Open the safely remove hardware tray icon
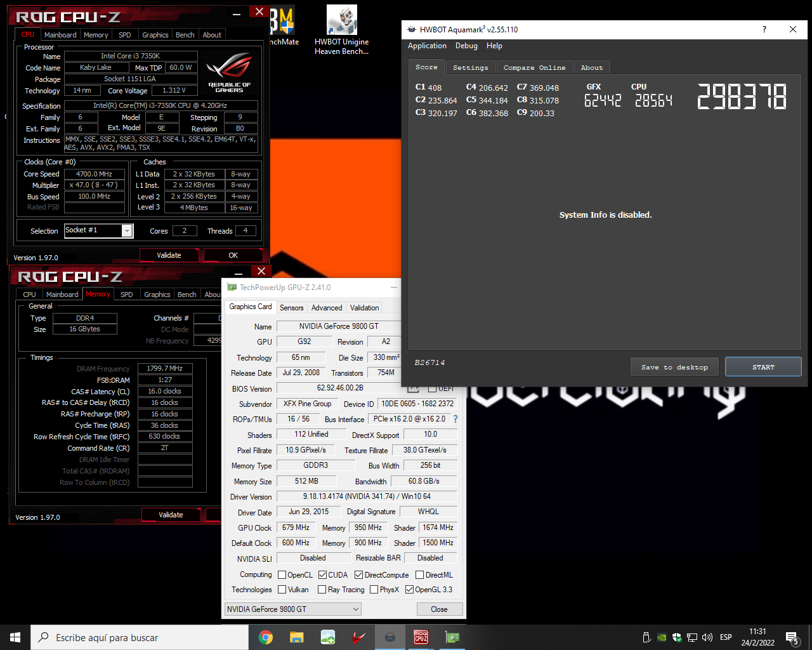This screenshot has width=812, height=650. click(x=646, y=637)
